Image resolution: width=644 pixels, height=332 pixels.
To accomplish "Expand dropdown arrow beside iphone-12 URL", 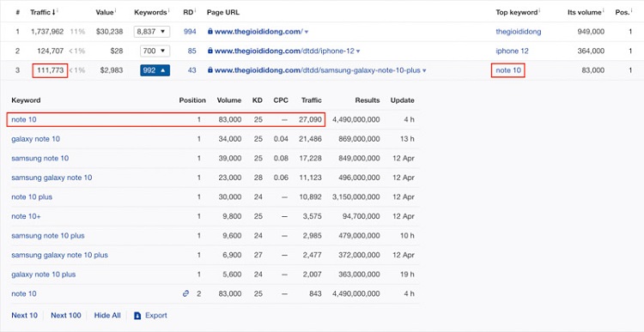I will pyautogui.click(x=358, y=51).
